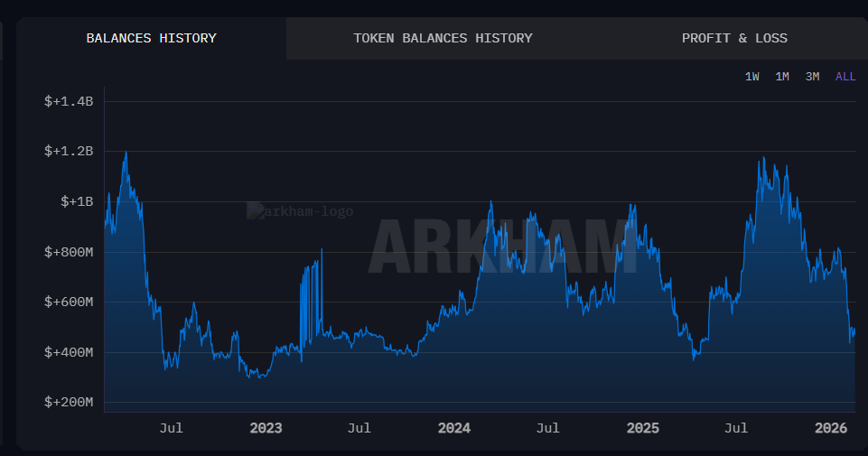Set the chart range to 1M
The height and width of the screenshot is (456, 868).
pos(782,77)
